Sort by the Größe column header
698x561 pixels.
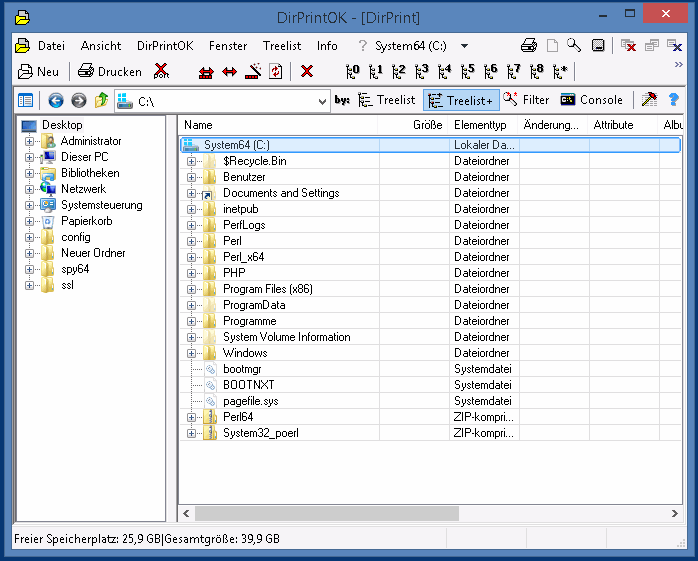pos(414,125)
